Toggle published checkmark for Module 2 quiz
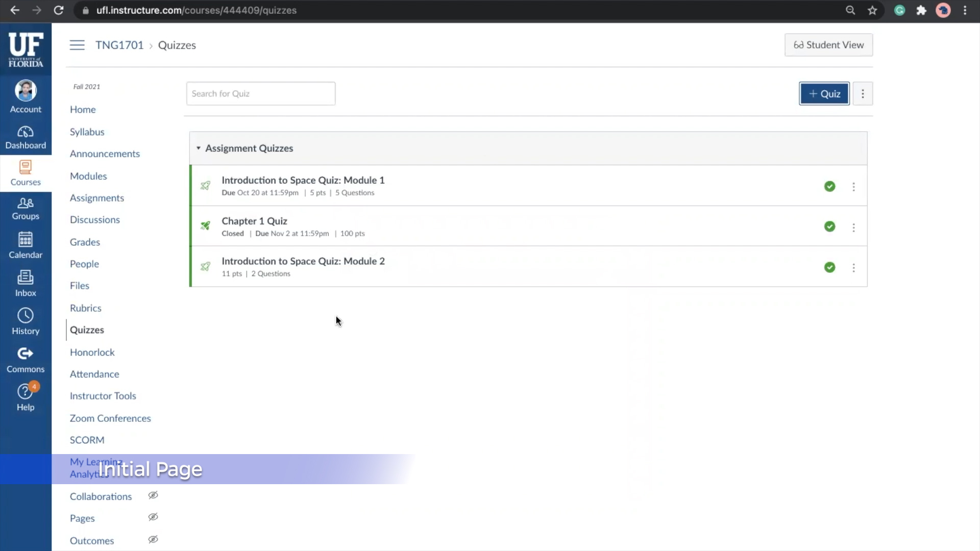980x551 pixels. click(829, 267)
